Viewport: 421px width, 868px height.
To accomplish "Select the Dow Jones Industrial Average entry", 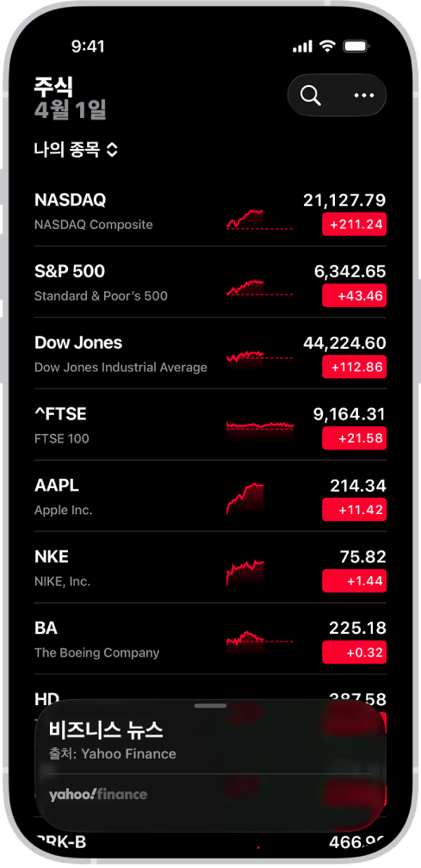I will click(x=210, y=354).
